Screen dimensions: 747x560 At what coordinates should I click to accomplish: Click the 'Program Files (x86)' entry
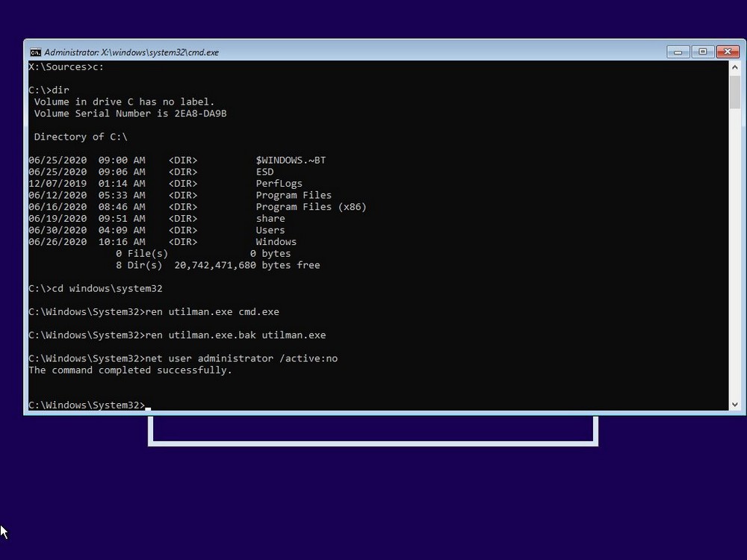(x=311, y=207)
